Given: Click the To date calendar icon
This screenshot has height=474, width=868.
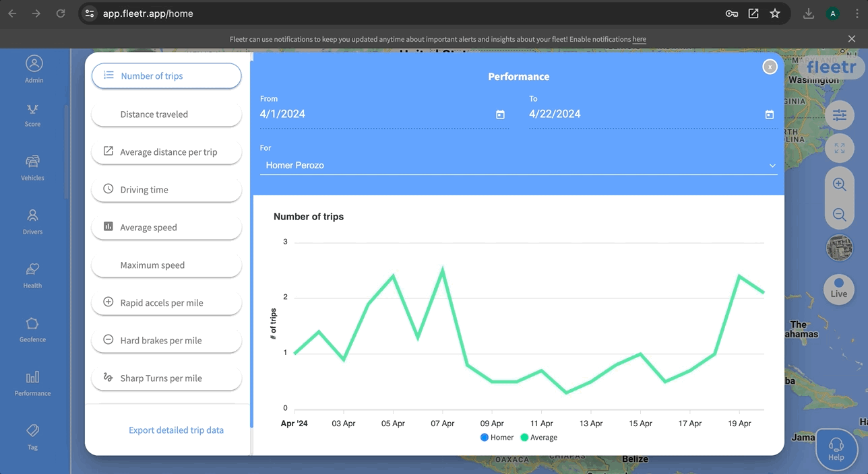Looking at the screenshot, I should click(770, 114).
